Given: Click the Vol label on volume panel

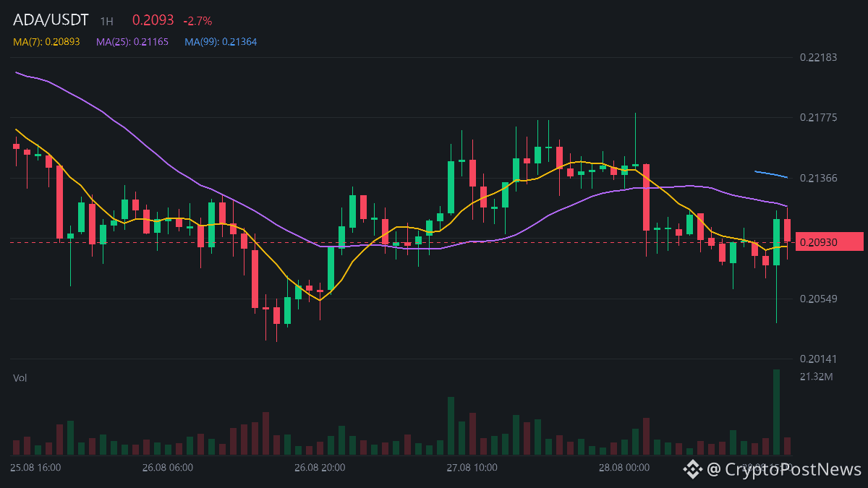Looking at the screenshot, I should click(20, 378).
